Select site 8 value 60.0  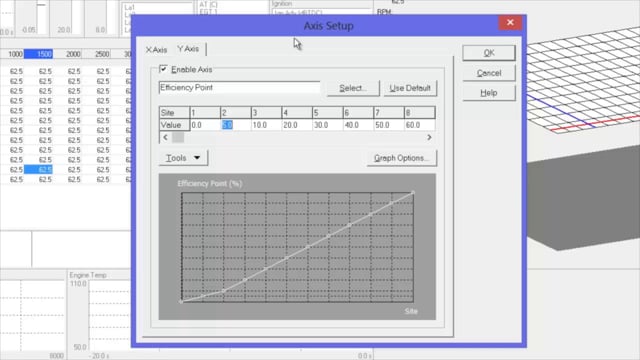click(420, 125)
